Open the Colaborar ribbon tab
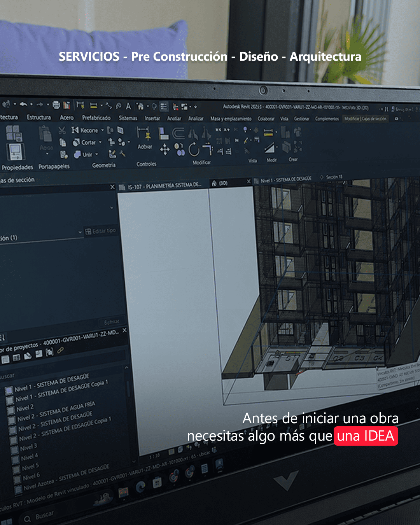 tap(266, 119)
